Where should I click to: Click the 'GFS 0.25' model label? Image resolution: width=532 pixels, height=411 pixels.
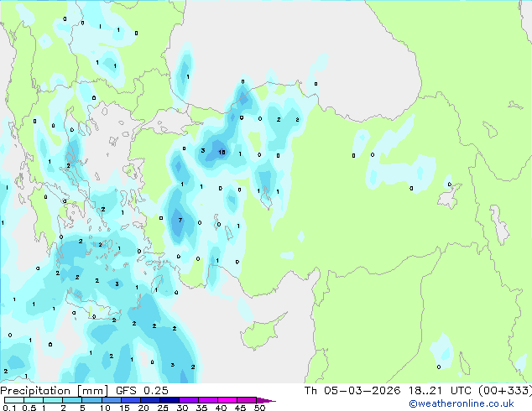(142, 391)
